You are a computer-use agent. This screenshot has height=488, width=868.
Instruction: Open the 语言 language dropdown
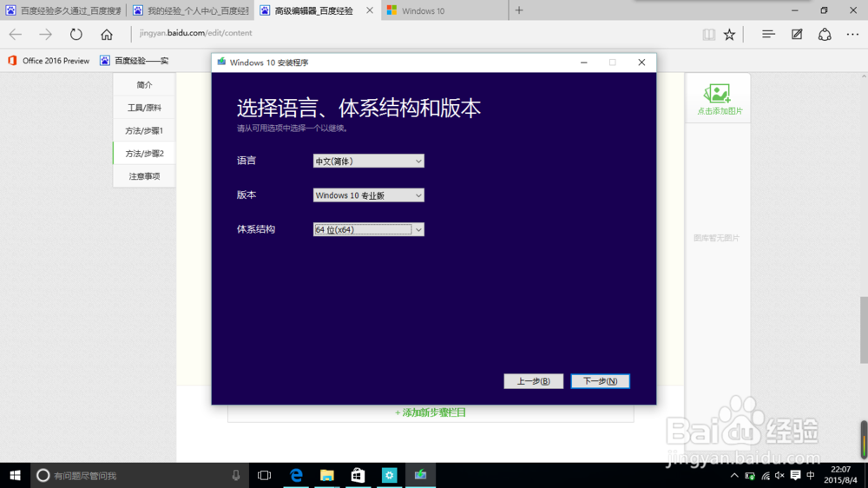pos(369,162)
